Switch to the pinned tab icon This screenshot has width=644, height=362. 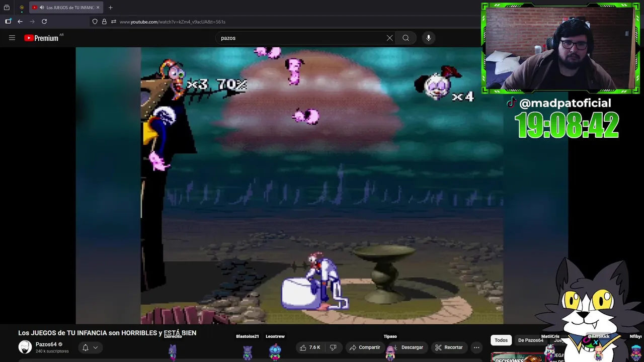pyautogui.click(x=22, y=8)
